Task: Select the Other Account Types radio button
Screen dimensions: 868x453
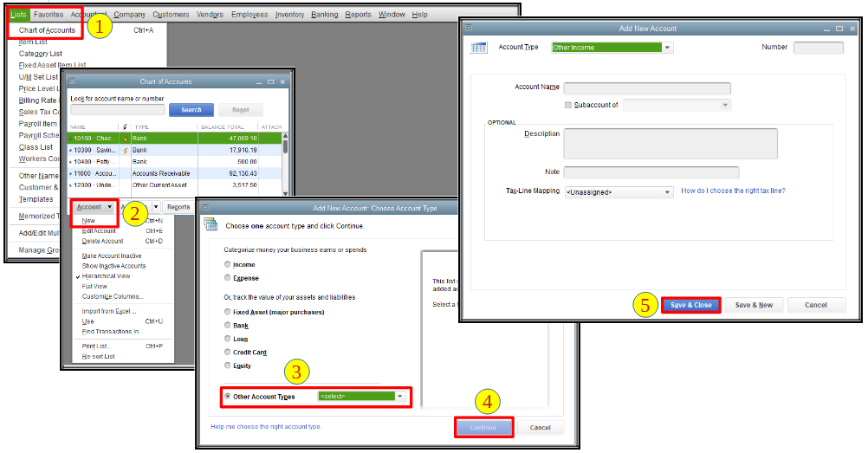Action: pos(228,396)
